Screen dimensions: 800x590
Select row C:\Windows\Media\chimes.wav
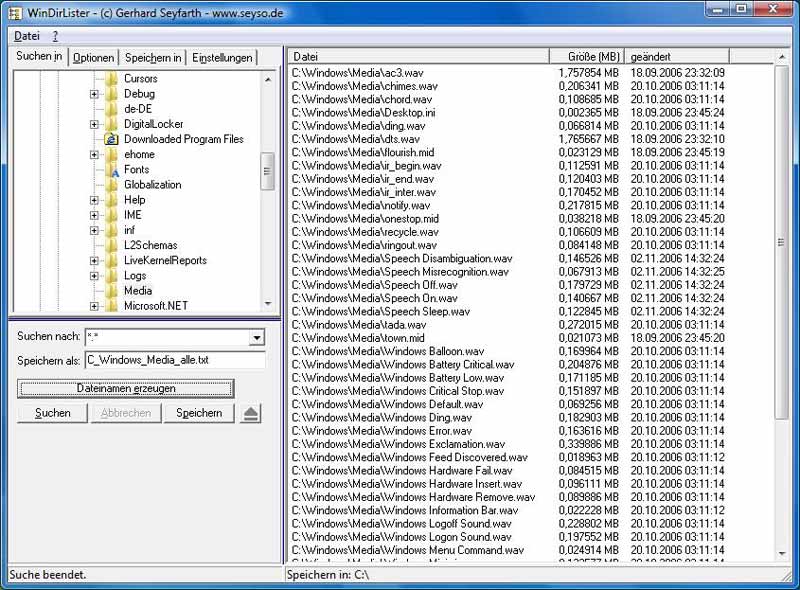[x=508, y=86]
